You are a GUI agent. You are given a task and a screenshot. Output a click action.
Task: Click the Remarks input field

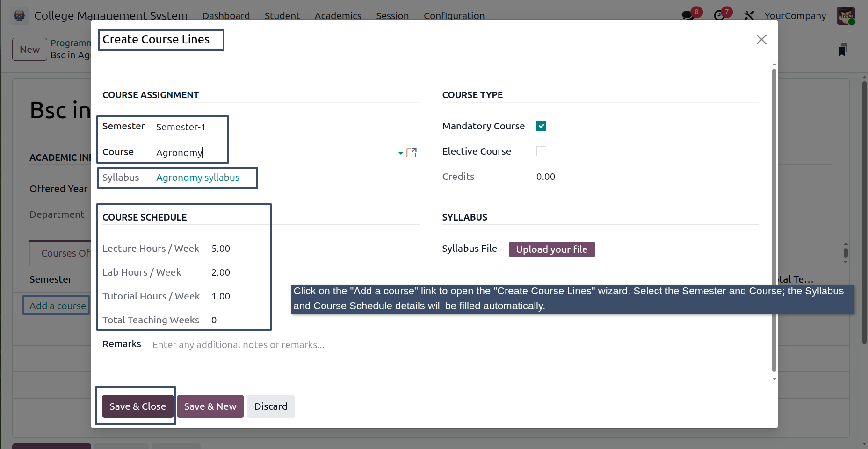(x=285, y=345)
